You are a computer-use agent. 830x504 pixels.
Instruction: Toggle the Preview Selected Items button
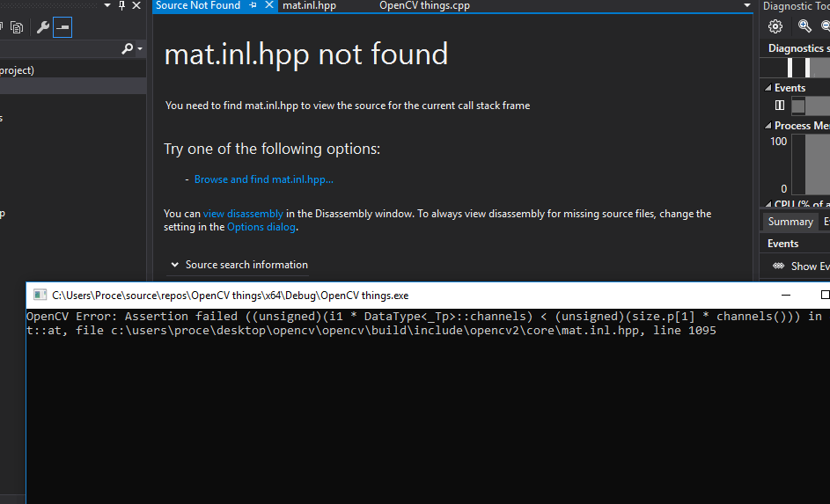(62, 27)
